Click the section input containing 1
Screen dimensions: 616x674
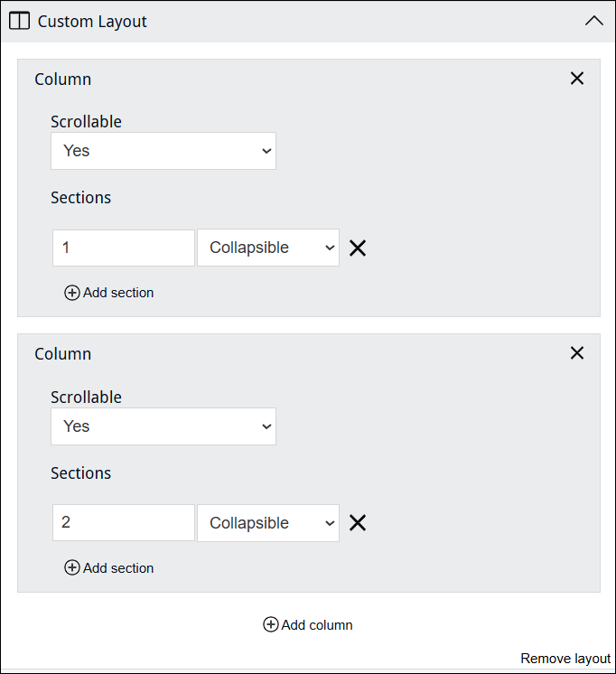click(124, 248)
